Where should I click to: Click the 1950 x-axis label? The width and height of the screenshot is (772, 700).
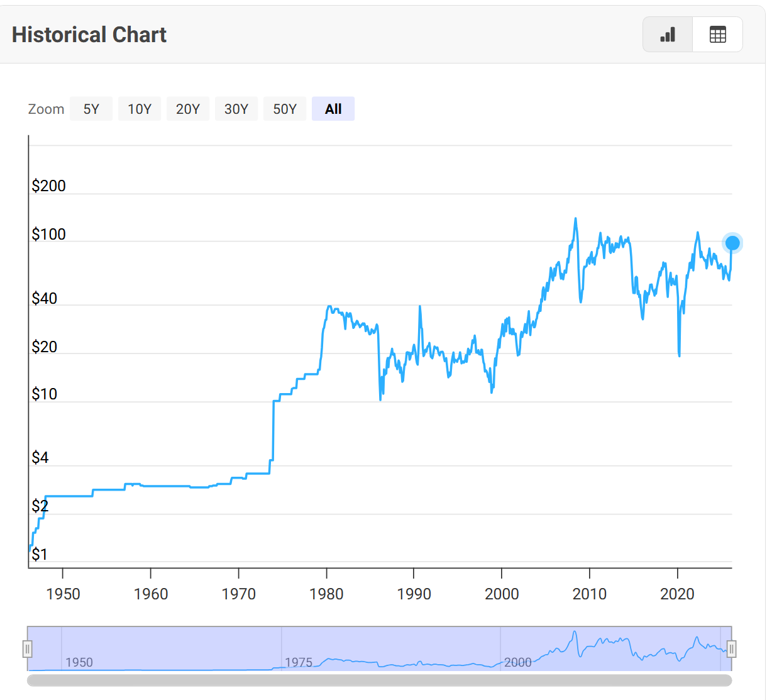(x=63, y=594)
